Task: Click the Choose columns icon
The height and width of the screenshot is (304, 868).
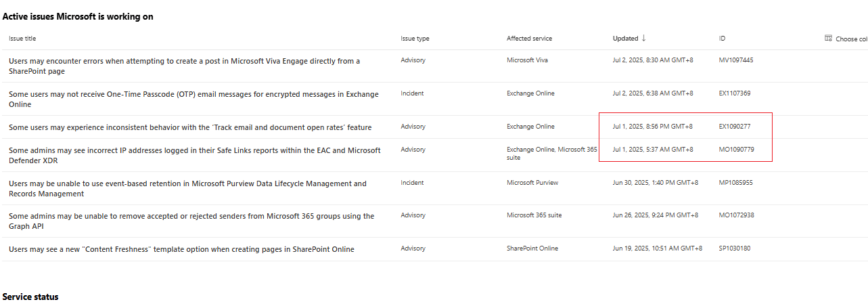Action: tap(828, 39)
